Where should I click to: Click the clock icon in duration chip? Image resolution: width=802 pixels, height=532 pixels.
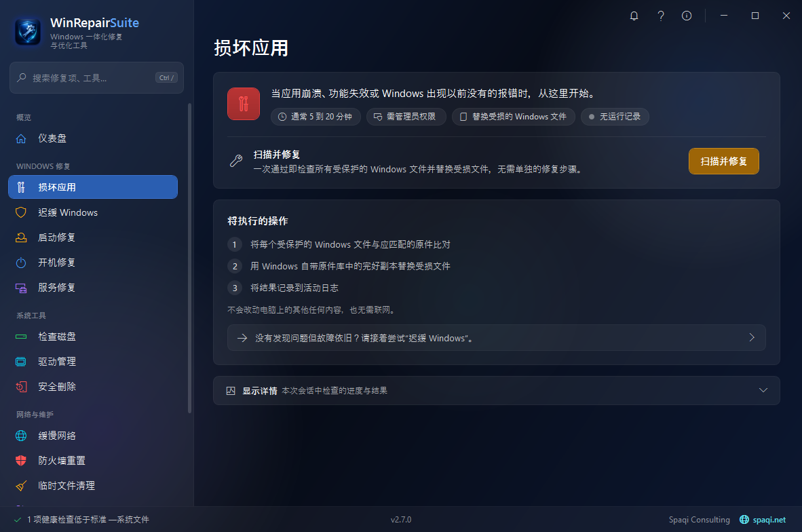click(x=282, y=117)
